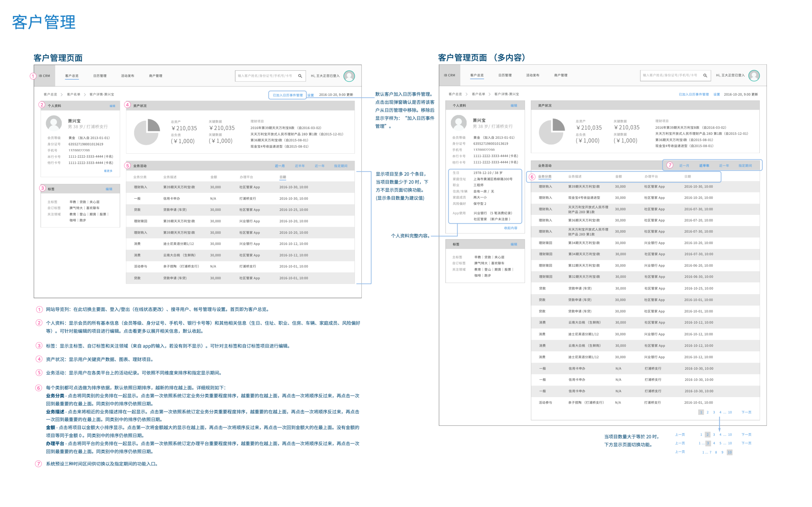Click the IB CRM logo in the first mockup
812x507 pixels.
tap(44, 76)
